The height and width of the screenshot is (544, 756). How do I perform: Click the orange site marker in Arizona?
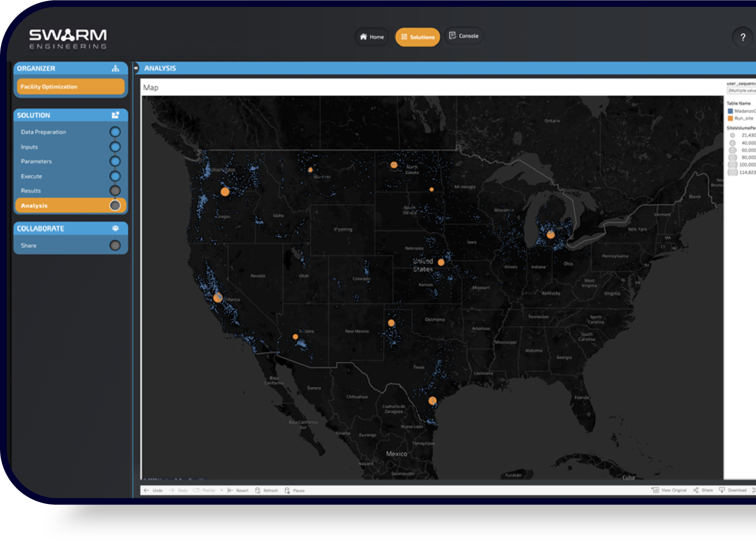[x=295, y=336]
